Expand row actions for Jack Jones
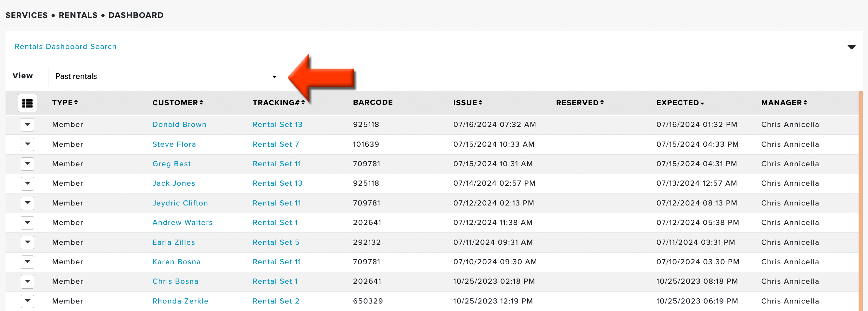This screenshot has width=868, height=311. click(27, 184)
